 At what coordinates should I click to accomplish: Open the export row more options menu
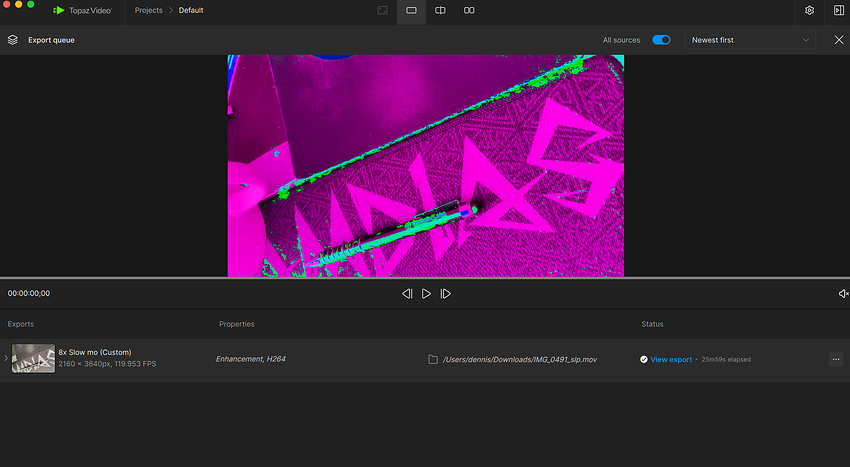tap(836, 359)
